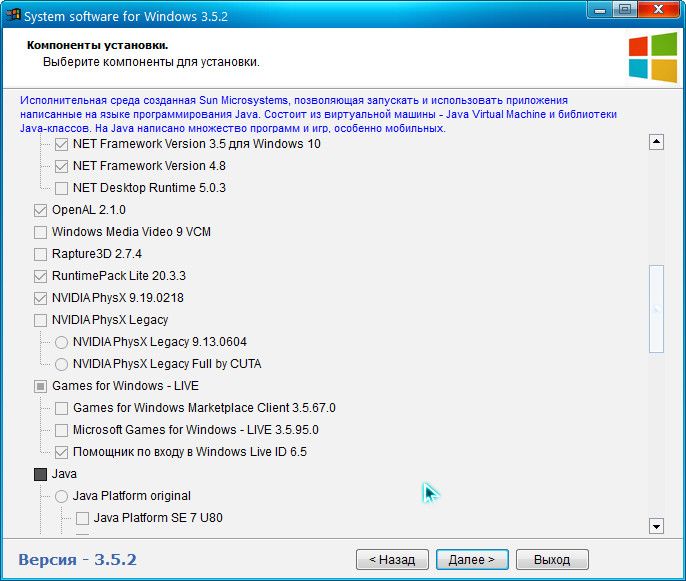
Task: Click the component list scrollbar thumb
Action: click(x=656, y=309)
